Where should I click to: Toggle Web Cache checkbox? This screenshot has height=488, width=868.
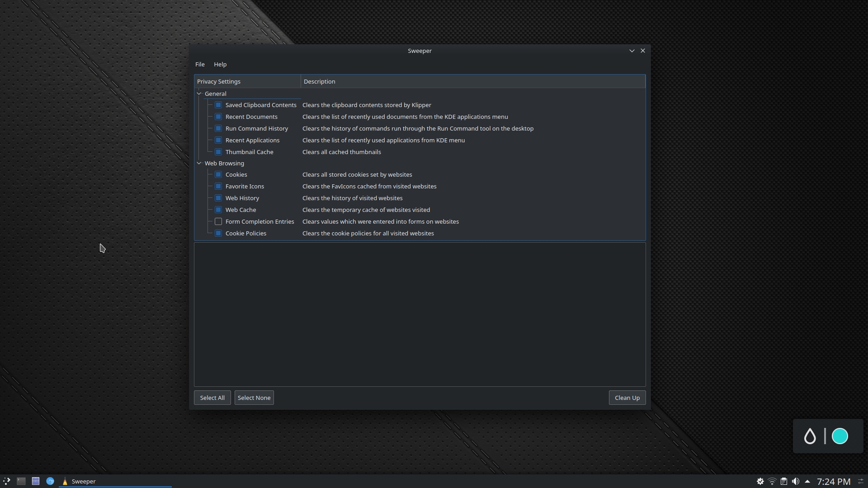tap(218, 210)
